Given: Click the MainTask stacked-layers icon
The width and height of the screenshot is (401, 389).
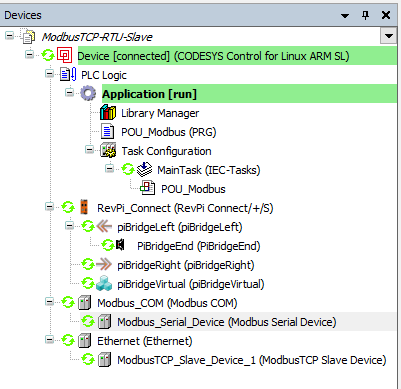Looking at the screenshot, I should click(145, 170).
